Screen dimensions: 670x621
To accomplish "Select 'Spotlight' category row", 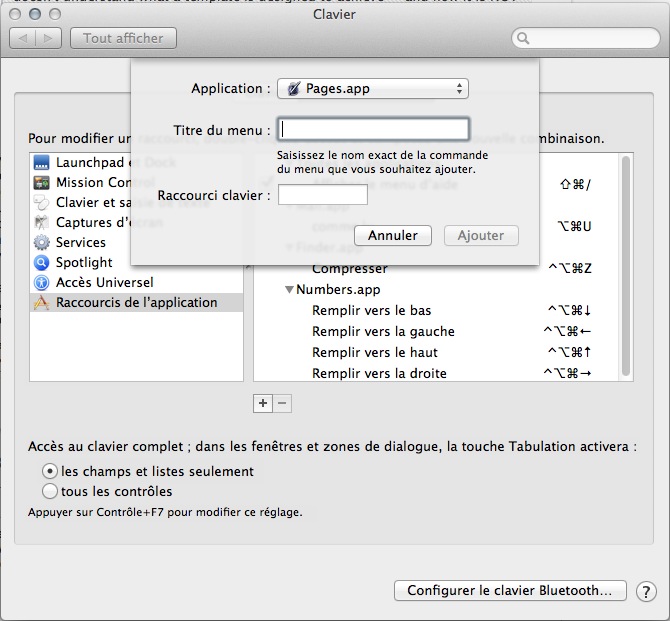I will (137, 262).
